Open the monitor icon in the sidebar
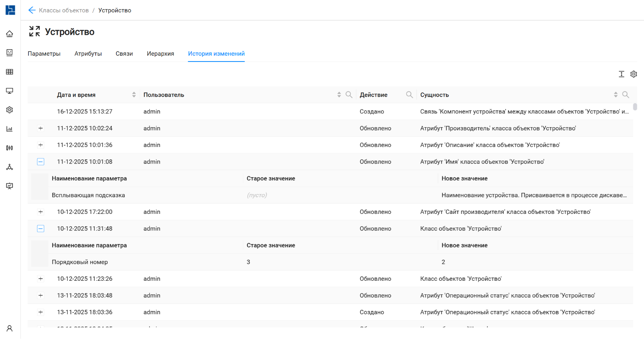Image resolution: width=644 pixels, height=339 pixels. pyautogui.click(x=9, y=91)
